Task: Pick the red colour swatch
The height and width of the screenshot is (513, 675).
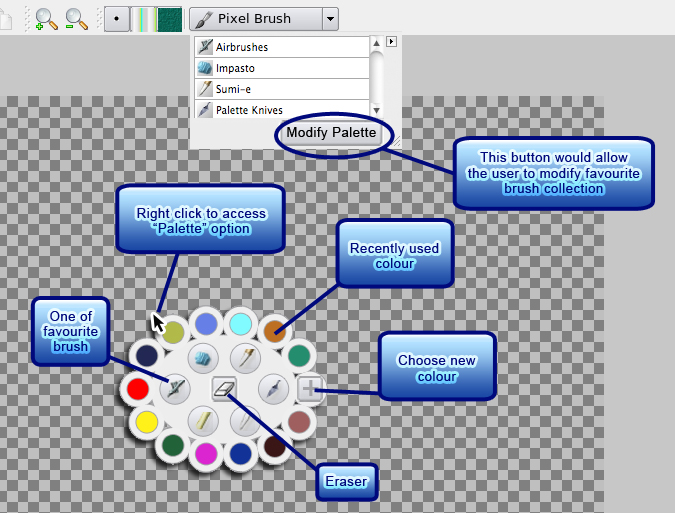Action: (138, 388)
